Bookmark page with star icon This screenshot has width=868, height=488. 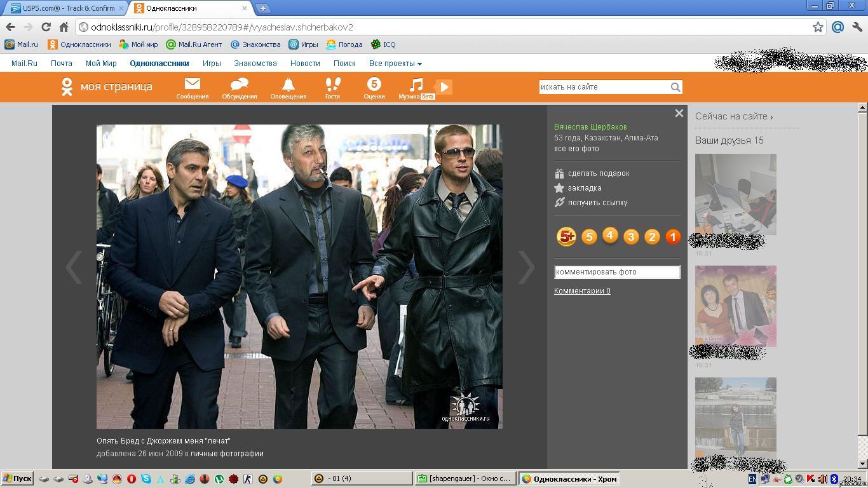[x=818, y=27]
